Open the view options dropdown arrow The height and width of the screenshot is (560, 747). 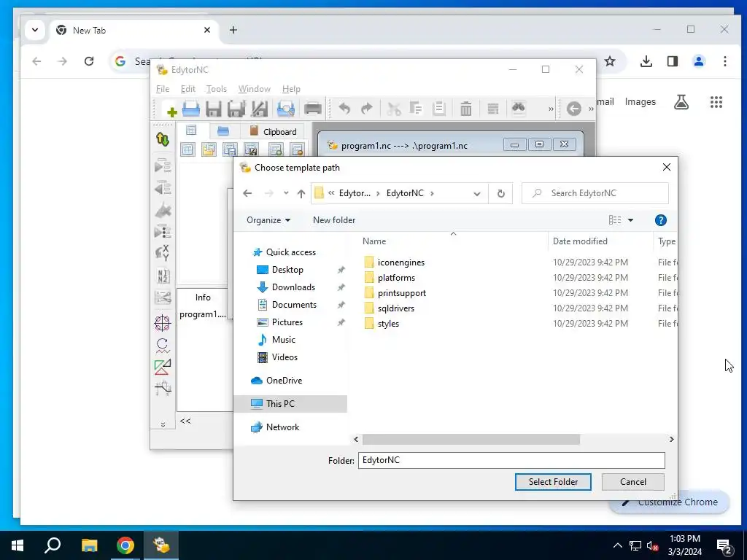click(630, 220)
